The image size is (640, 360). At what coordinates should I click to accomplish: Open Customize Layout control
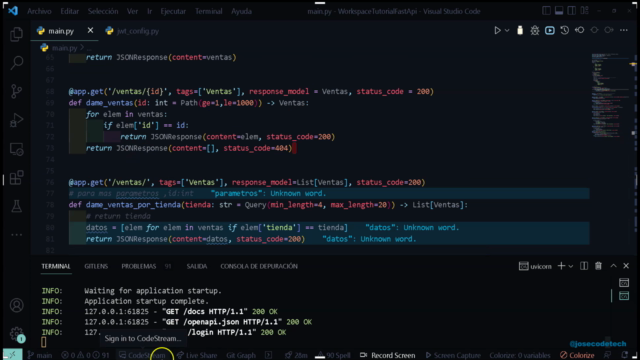pyautogui.click(x=584, y=11)
